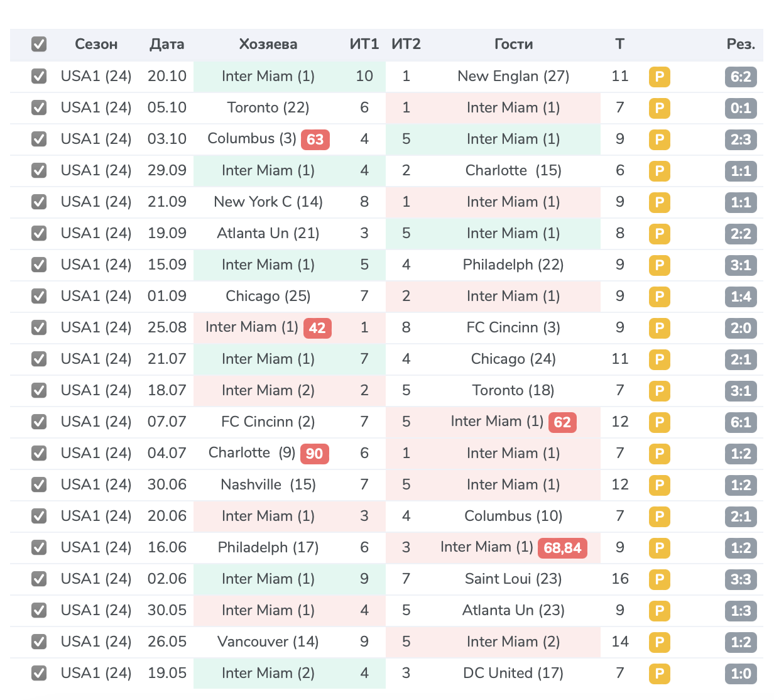Toggle the select-all checkbox in the header

39,44
